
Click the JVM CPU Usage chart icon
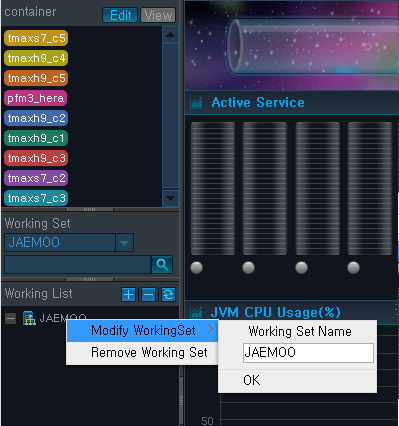[196, 312]
